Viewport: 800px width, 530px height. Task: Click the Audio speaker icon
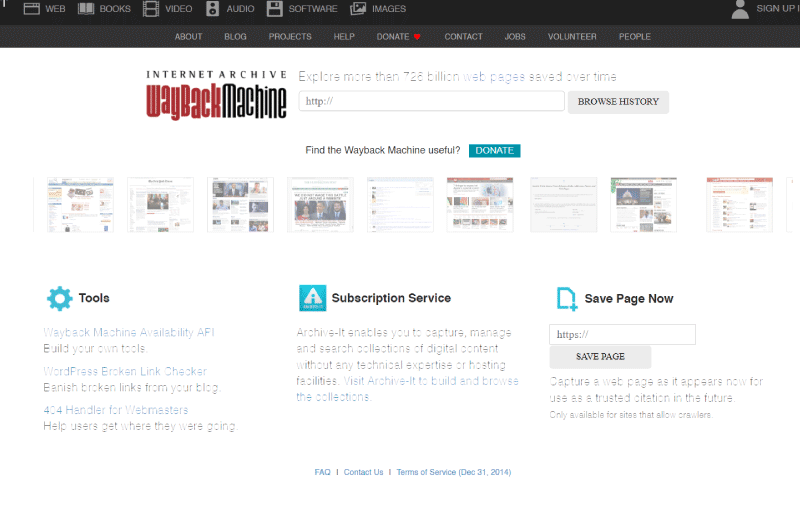point(212,9)
